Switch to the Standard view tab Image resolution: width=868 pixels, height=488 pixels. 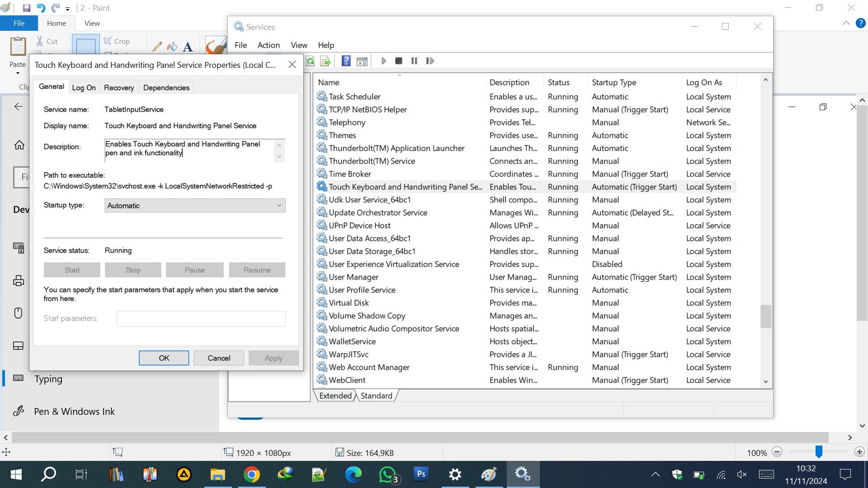(x=376, y=396)
